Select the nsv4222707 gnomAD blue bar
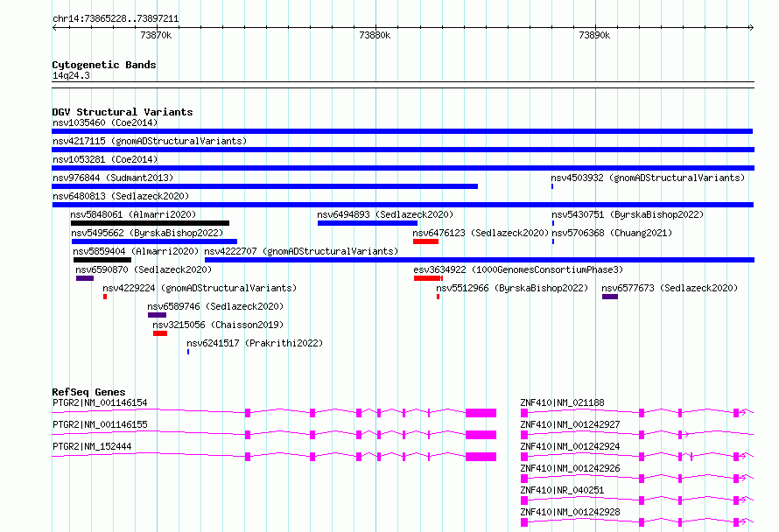 [480, 260]
